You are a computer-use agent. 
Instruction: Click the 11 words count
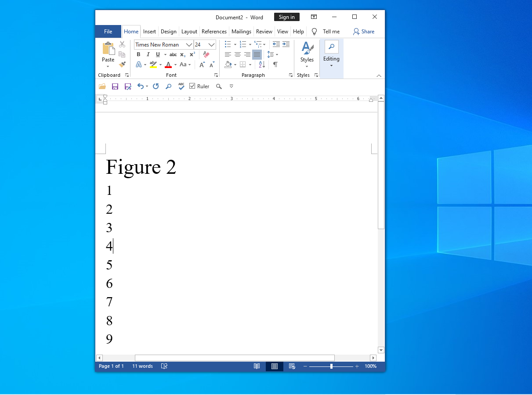point(143,366)
